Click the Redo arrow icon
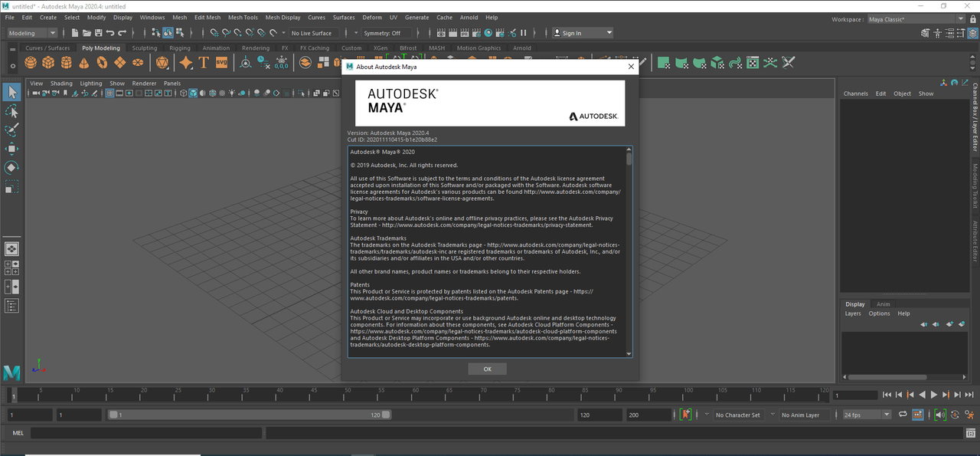Screen dimensions: 980x456 pyautogui.click(x=122, y=33)
